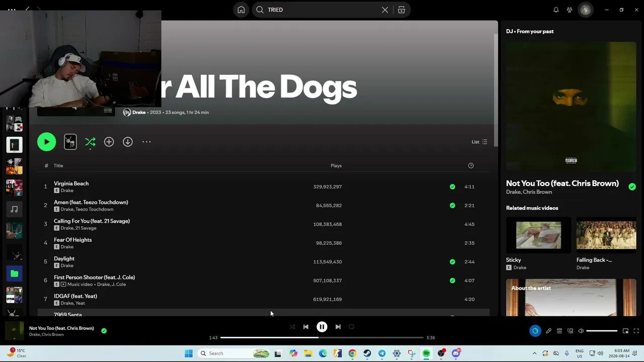This screenshot has height=362, width=644.
Task: Open Telegram from the taskbar
Action: tap(382, 353)
